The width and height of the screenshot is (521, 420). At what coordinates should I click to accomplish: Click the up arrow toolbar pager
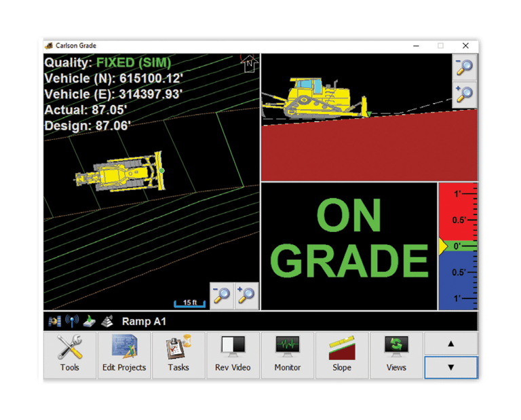(451, 343)
